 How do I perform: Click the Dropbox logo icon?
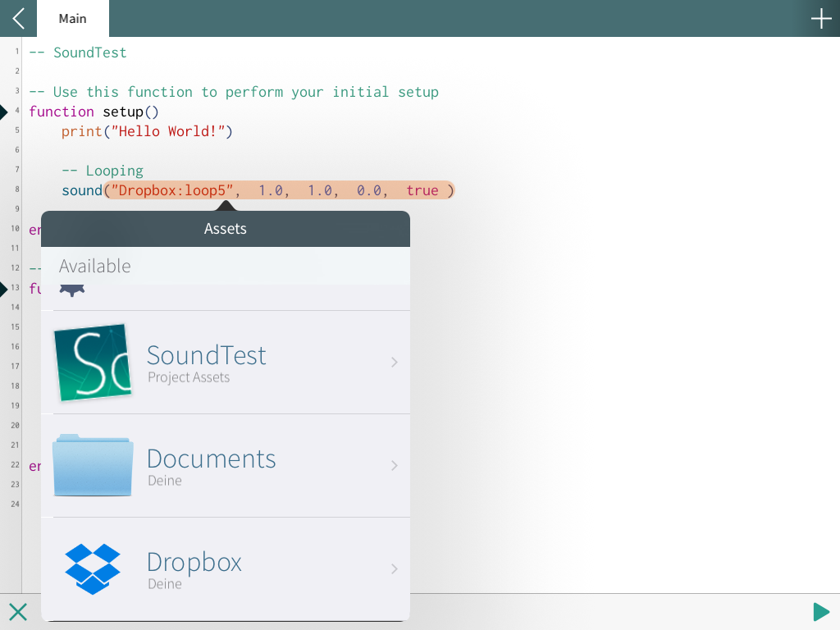point(93,569)
